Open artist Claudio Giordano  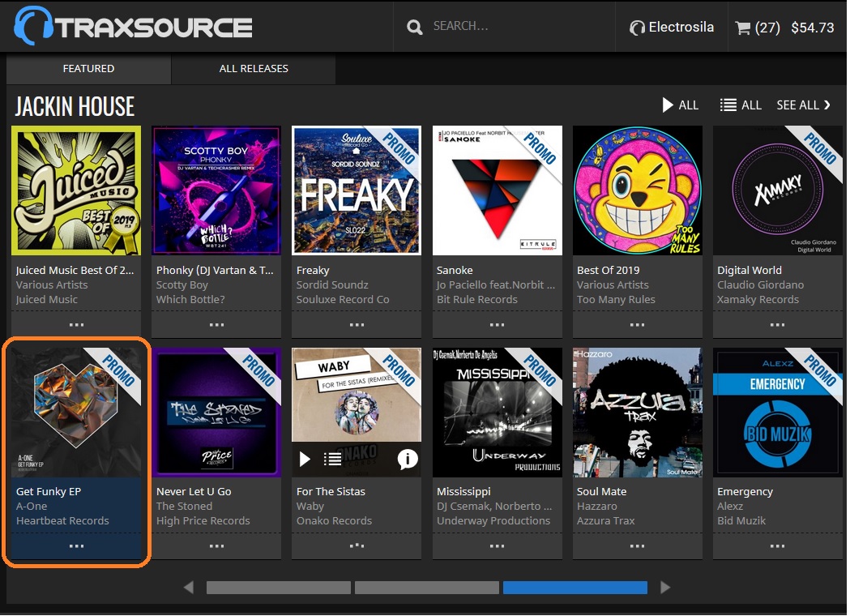pyautogui.click(x=761, y=284)
